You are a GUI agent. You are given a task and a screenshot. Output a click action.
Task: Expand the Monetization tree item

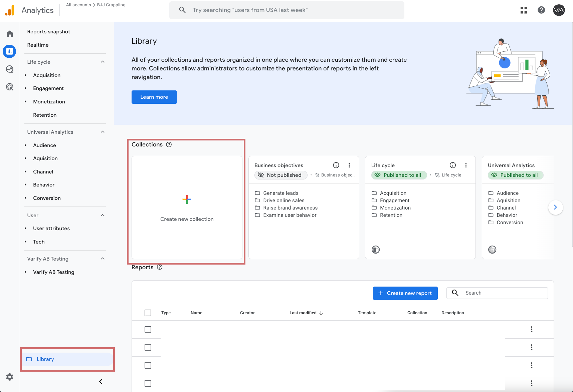pyautogui.click(x=25, y=101)
